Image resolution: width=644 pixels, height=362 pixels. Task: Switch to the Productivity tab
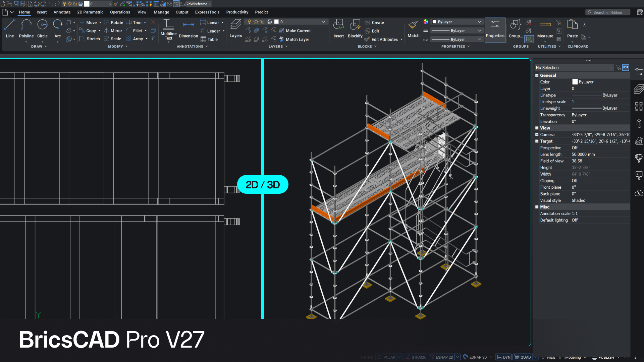click(237, 12)
